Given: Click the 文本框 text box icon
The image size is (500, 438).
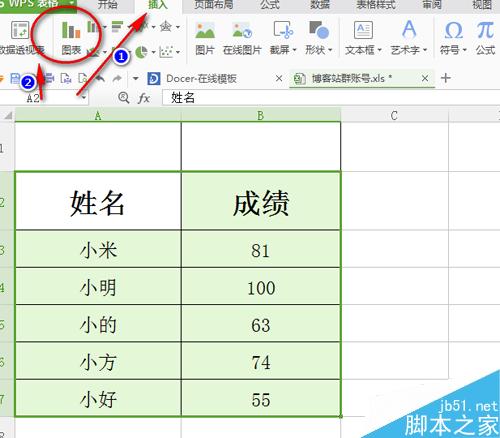Looking at the screenshot, I should [x=363, y=30].
